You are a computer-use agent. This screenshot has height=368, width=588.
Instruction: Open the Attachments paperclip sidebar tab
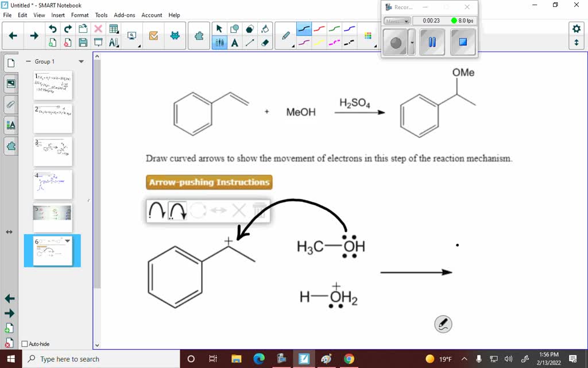coord(11,104)
